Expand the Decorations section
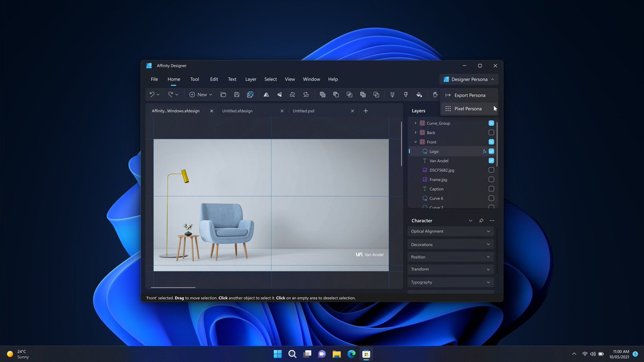Image resolution: width=644 pixels, height=362 pixels. (x=451, y=244)
